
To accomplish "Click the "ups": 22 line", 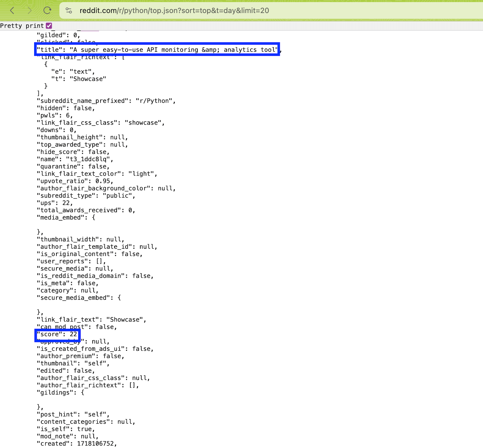I will point(54,203).
